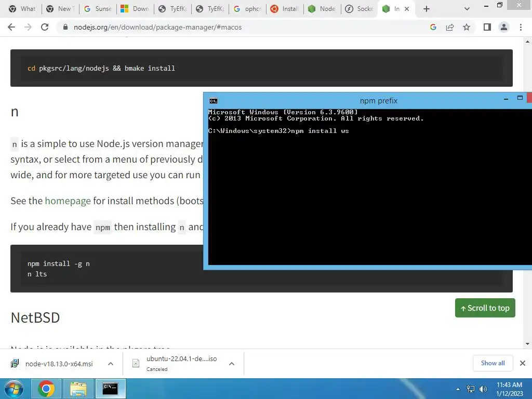Click the address bar URL
Screen dimensions: 532x399
tap(158, 27)
